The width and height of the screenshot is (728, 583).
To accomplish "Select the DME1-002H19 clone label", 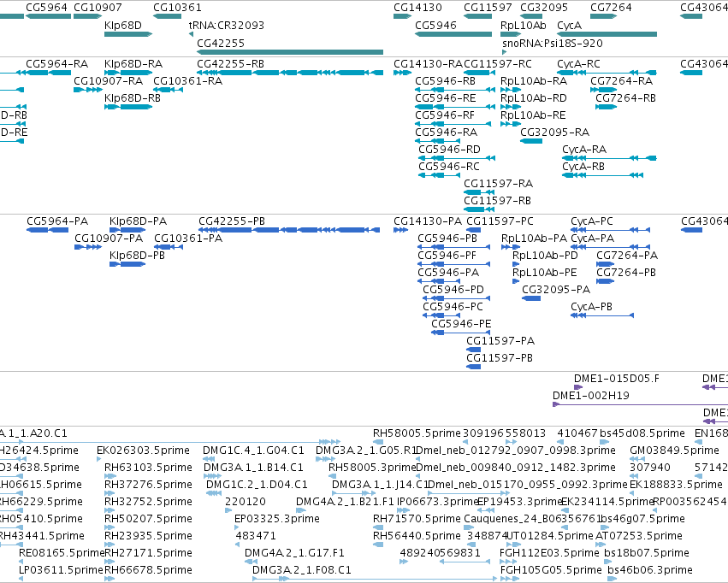I will pyautogui.click(x=591, y=396).
